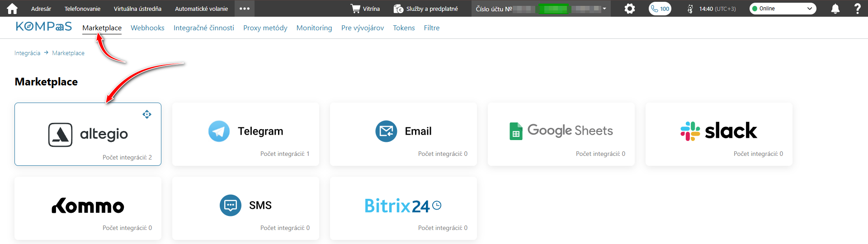Open help via the question mark

coord(857,9)
